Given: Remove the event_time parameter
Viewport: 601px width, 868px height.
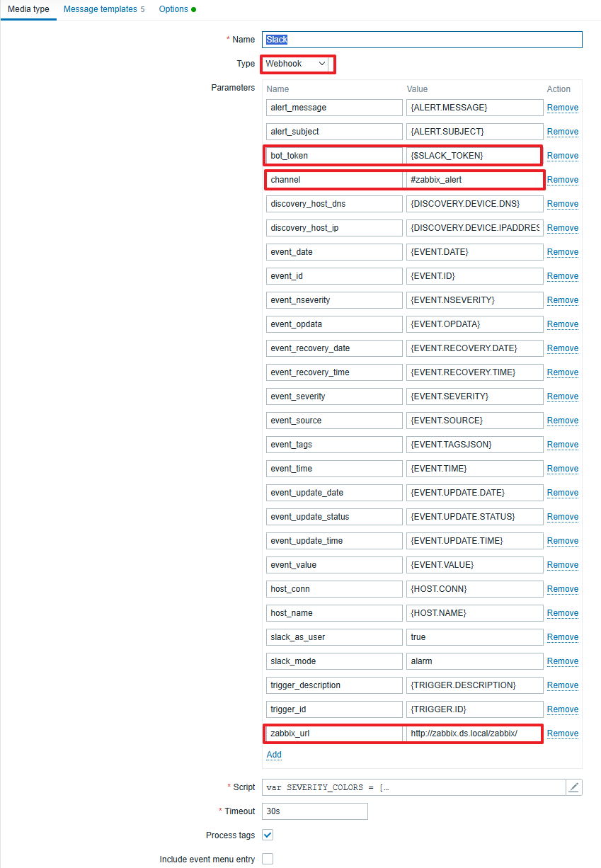Looking at the screenshot, I should pos(563,469).
